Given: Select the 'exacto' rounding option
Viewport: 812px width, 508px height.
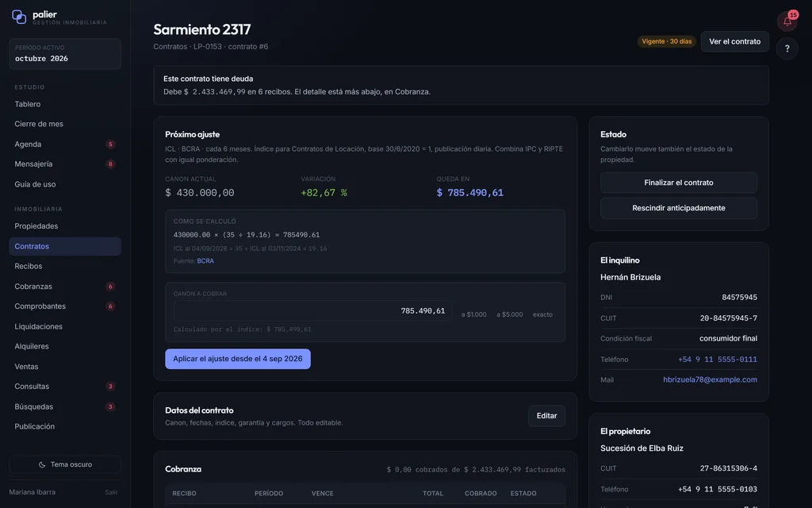Looking at the screenshot, I should click(x=542, y=314).
